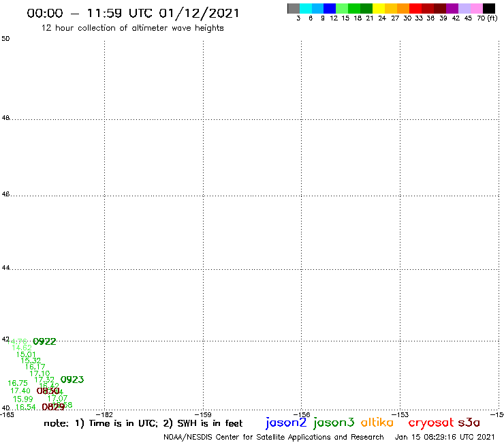Click the '70 (ft)' scale label
Viewport: 504px width, 443px height.
487,18
